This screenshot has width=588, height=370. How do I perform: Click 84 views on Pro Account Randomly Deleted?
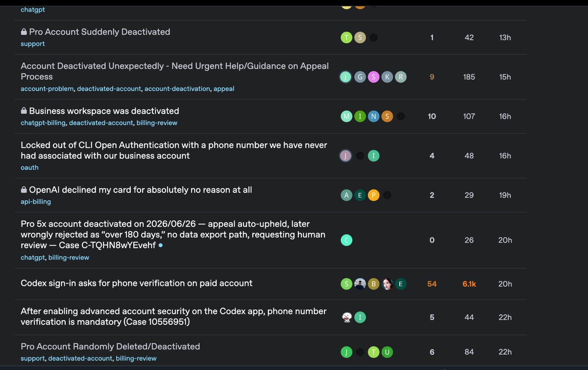tap(469, 352)
